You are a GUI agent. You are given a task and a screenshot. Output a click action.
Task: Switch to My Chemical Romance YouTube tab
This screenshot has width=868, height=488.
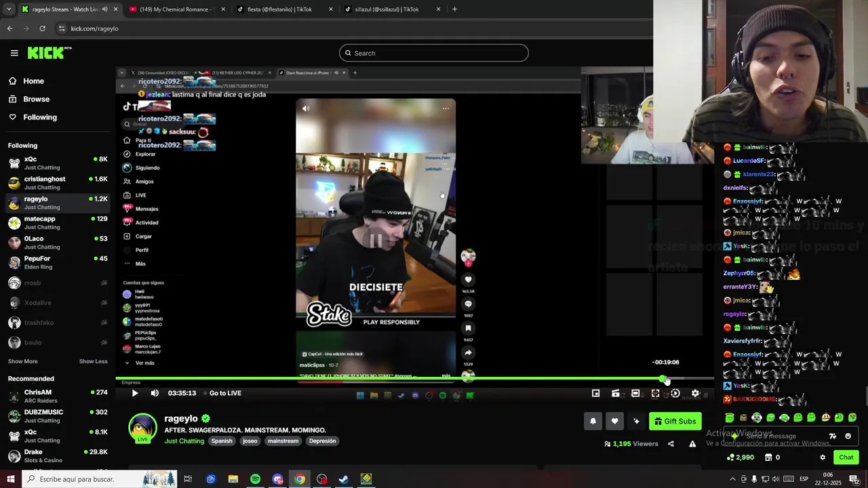(178, 9)
